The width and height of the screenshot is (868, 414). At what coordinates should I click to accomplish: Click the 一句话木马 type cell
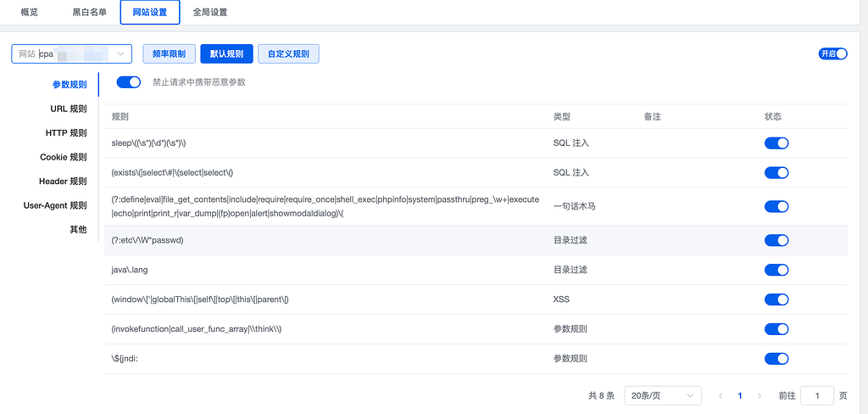tap(574, 206)
